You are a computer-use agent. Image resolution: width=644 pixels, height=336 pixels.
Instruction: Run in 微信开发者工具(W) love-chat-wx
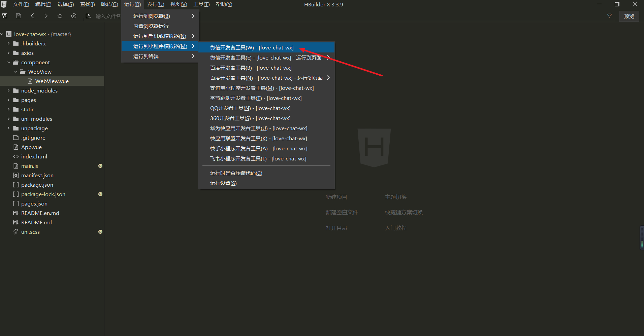(x=266, y=47)
